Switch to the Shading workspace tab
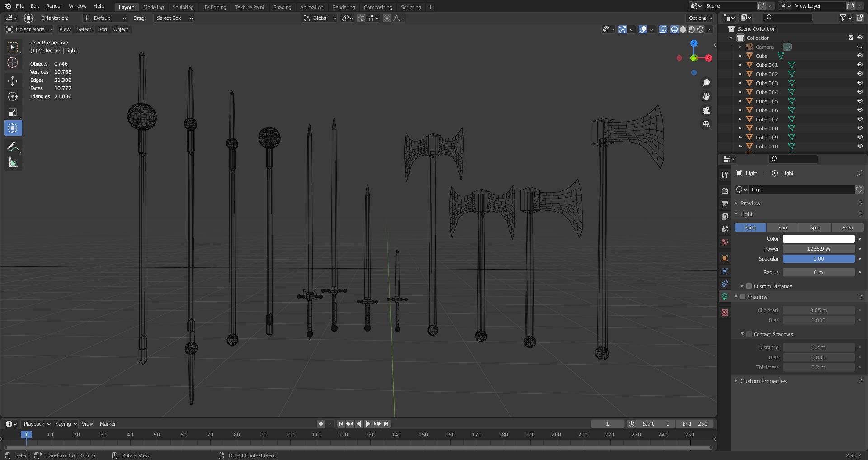 (x=282, y=7)
